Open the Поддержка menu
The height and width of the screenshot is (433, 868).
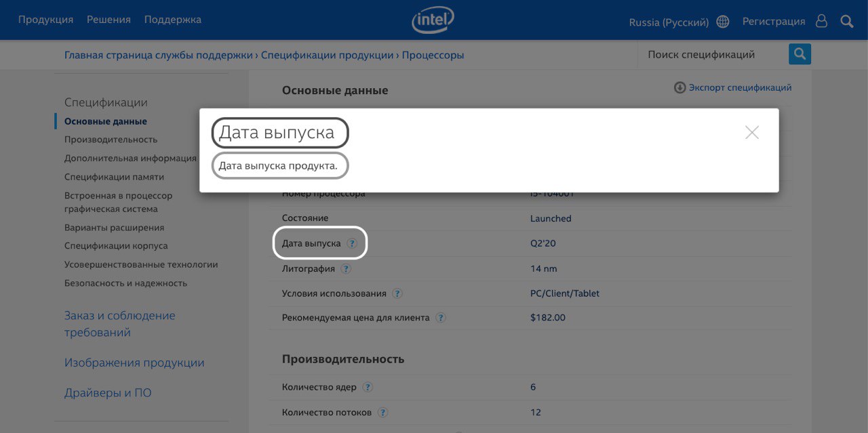point(172,20)
